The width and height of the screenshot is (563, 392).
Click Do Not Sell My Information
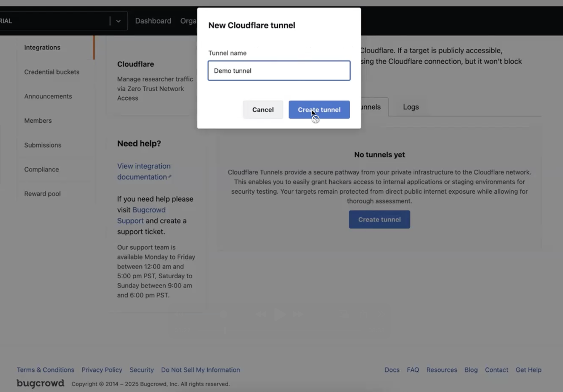pyautogui.click(x=200, y=370)
